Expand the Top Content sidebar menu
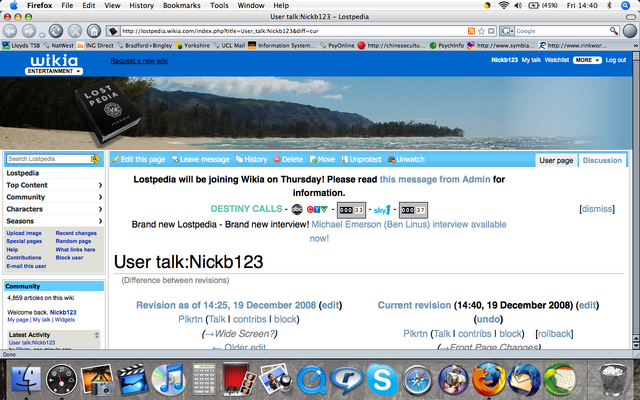Viewport: 640px width, 400px height. tap(54, 185)
